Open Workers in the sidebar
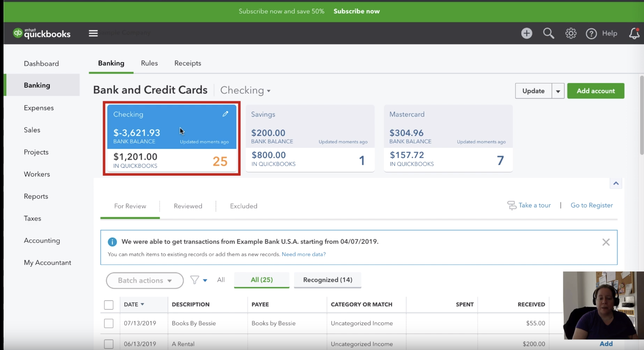 coord(37,174)
